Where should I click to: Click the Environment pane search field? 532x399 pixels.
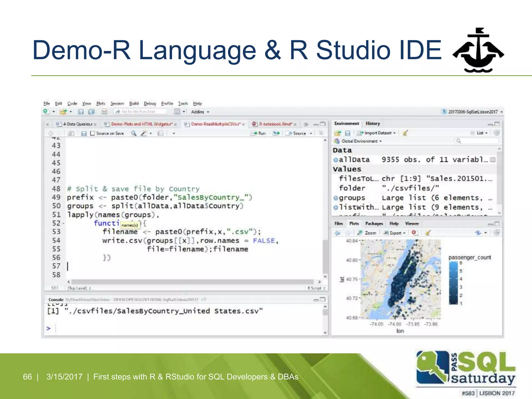(x=476, y=141)
